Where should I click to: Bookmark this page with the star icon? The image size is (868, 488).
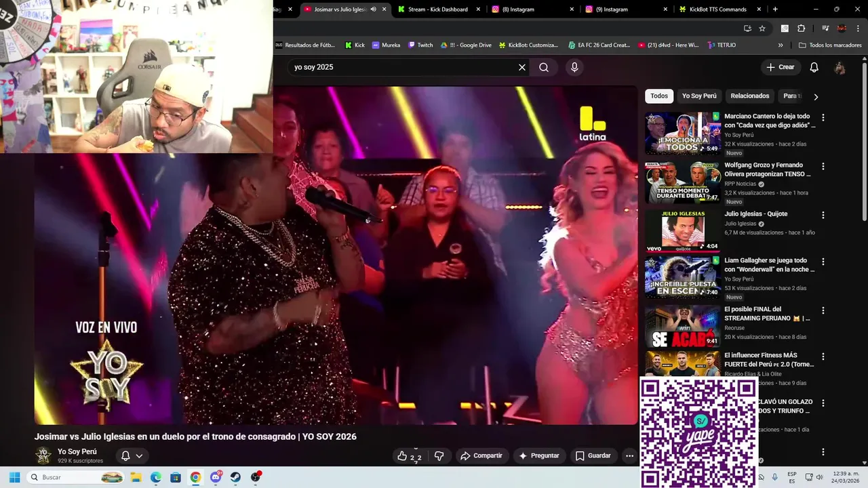click(x=762, y=28)
